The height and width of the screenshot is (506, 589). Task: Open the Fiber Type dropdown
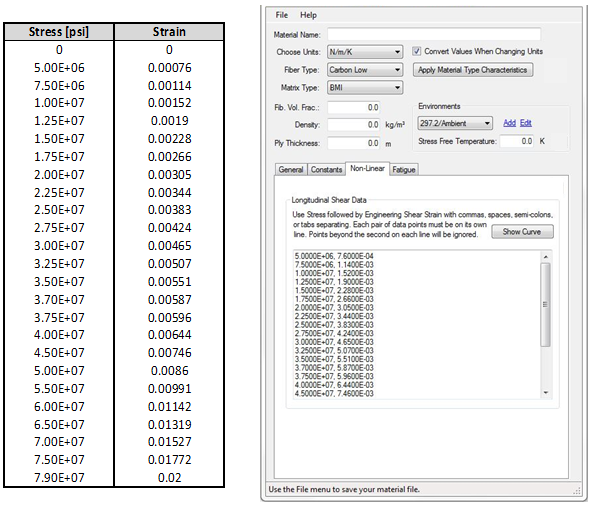tap(365, 70)
